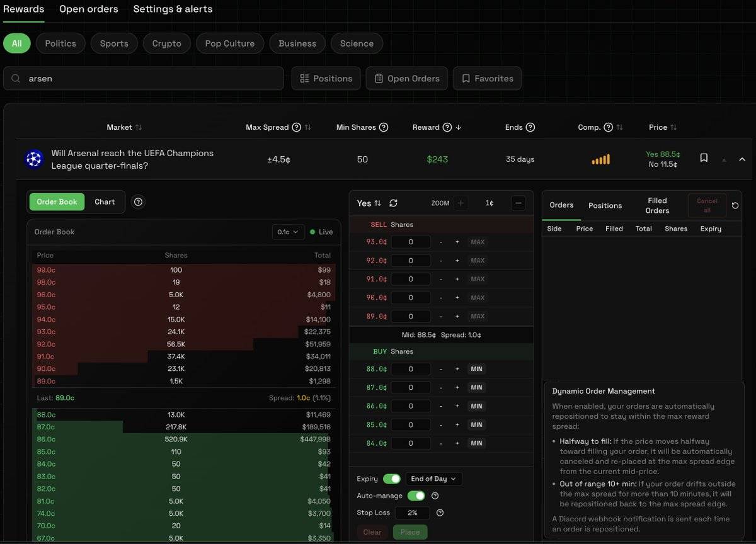Zoom out with the minus button
The image size is (756, 544).
click(518, 203)
